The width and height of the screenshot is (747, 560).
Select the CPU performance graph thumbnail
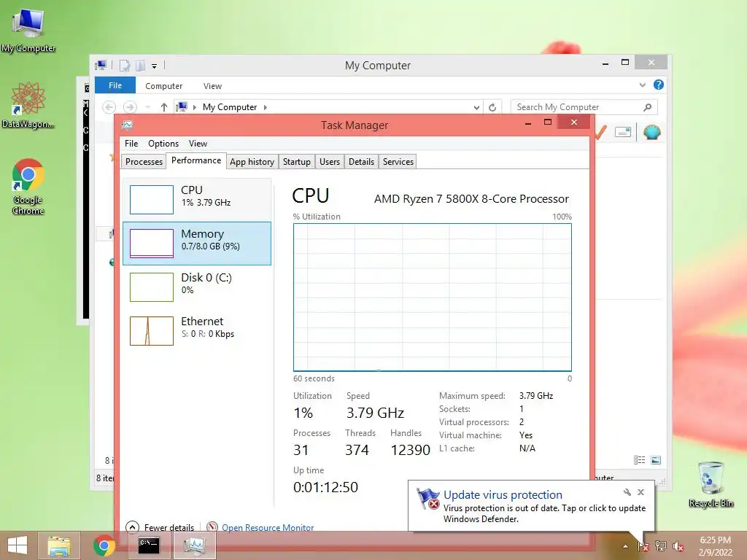pos(152,200)
